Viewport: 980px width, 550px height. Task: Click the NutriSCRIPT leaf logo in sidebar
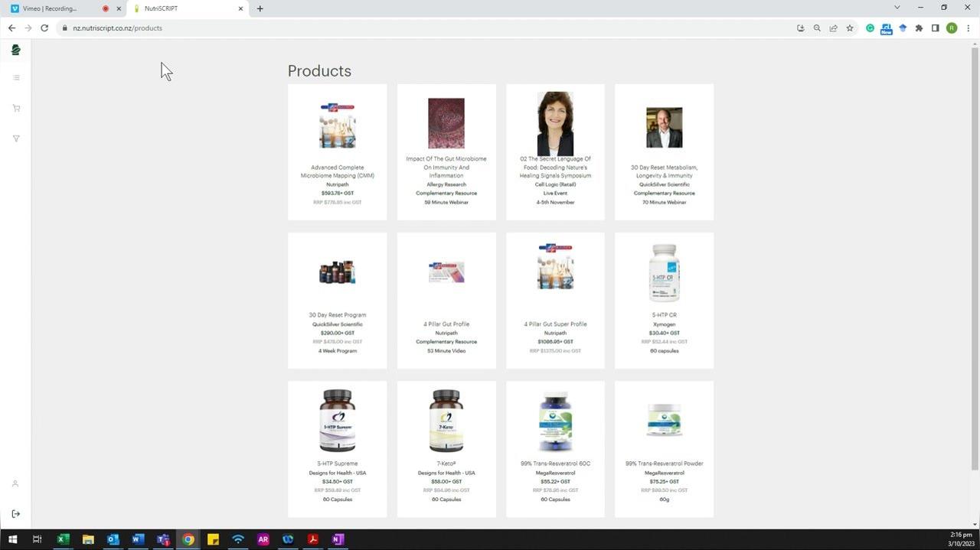15,50
